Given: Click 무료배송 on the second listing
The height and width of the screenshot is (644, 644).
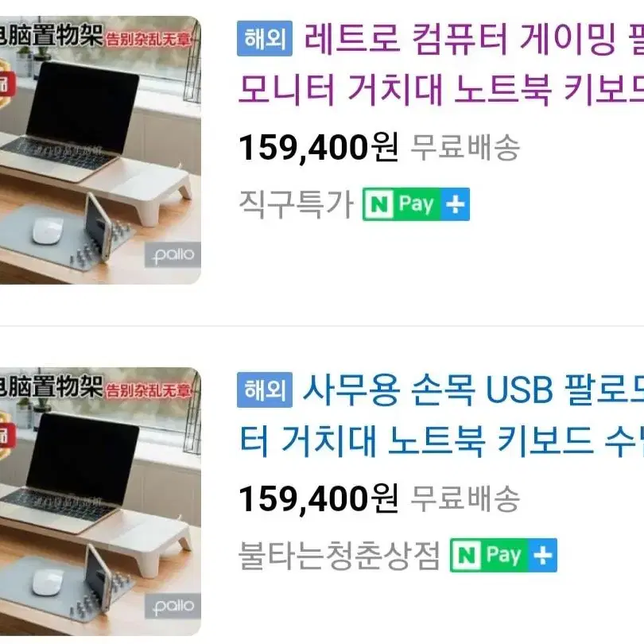Looking at the screenshot, I should click(x=465, y=499).
